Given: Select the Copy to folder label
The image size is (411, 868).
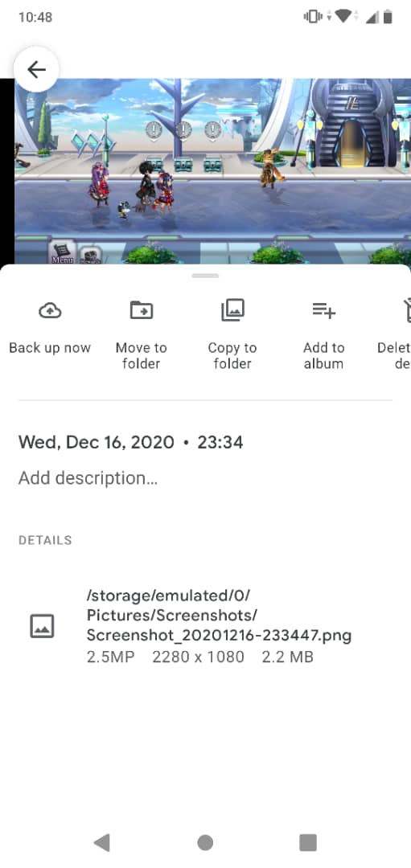Looking at the screenshot, I should point(232,355).
